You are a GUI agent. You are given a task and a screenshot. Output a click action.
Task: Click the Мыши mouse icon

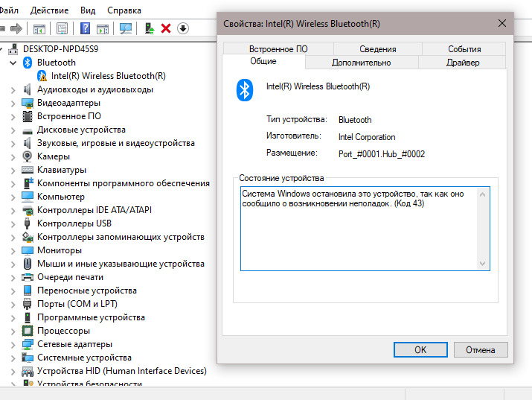(x=28, y=264)
